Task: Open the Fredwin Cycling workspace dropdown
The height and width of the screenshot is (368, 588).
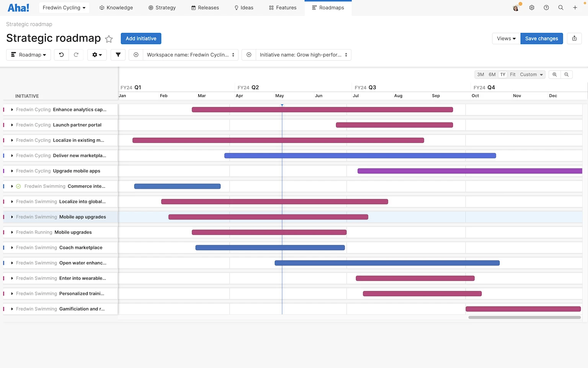Action: coord(64,8)
